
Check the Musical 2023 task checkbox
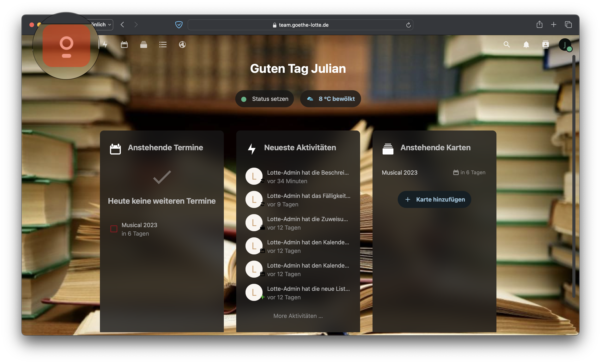pos(114,229)
